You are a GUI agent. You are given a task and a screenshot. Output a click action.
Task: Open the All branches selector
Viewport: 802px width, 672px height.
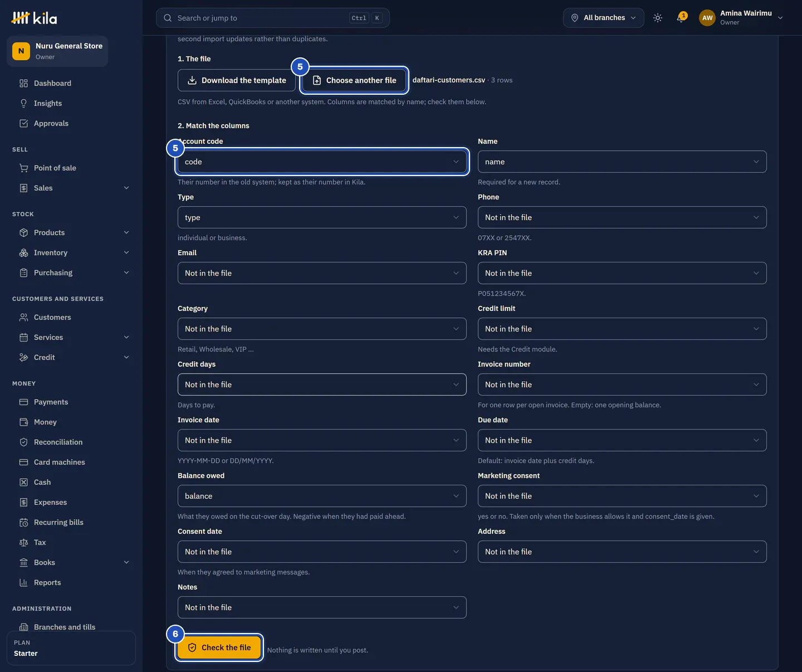point(604,18)
